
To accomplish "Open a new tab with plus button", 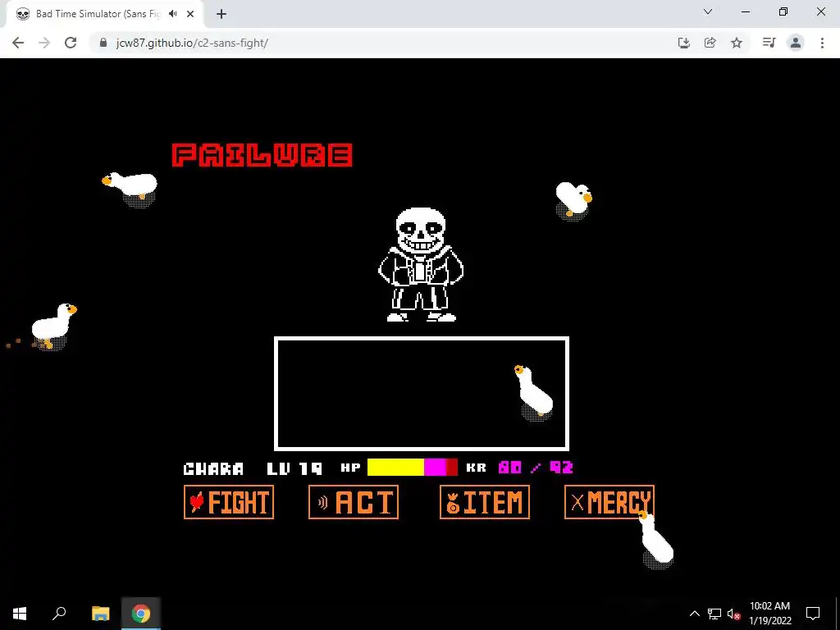I will coord(221,14).
